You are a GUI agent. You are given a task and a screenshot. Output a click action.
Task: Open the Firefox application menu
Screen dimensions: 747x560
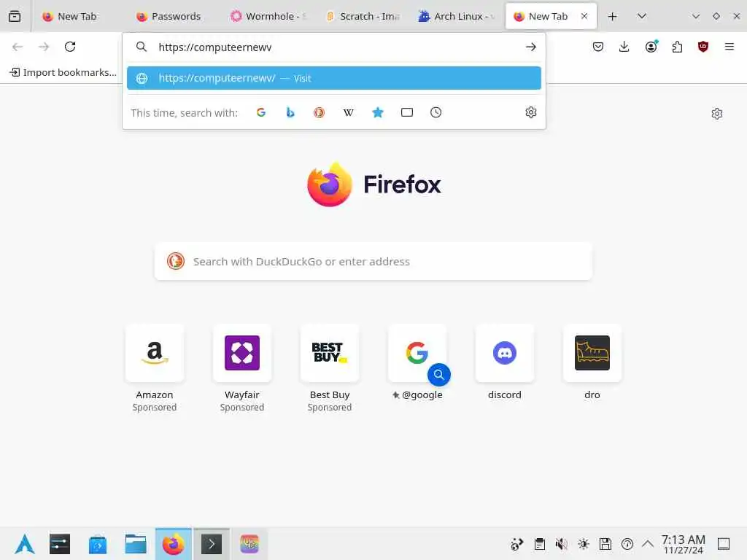(729, 47)
